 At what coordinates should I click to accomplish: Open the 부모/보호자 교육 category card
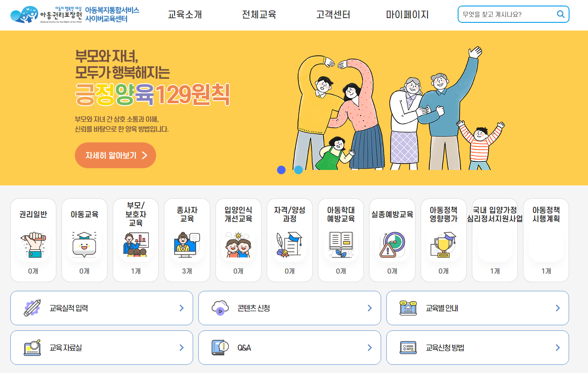[135, 240]
